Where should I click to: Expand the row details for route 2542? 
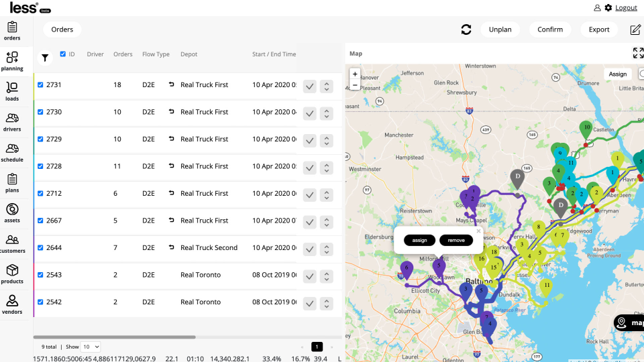coord(327,303)
